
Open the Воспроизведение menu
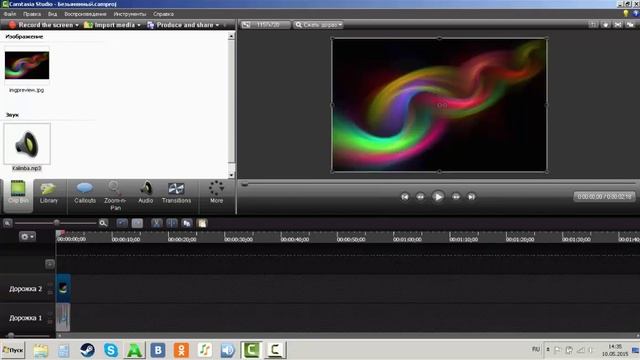coord(85,14)
